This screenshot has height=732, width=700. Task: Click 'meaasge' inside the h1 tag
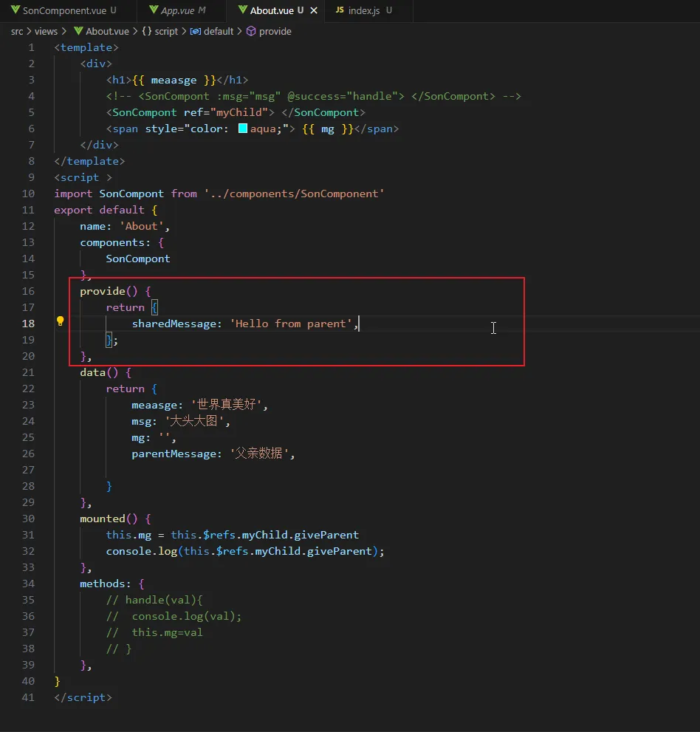point(174,81)
